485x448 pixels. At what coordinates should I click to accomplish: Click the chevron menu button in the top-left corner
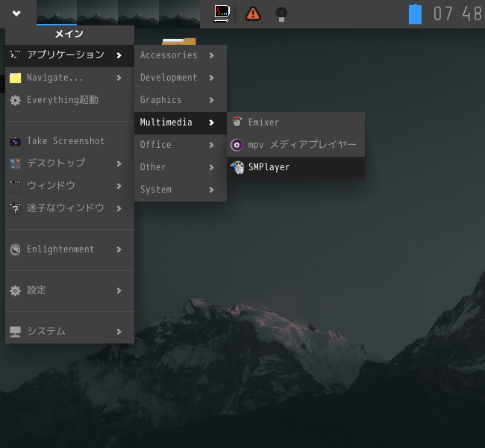click(x=16, y=13)
